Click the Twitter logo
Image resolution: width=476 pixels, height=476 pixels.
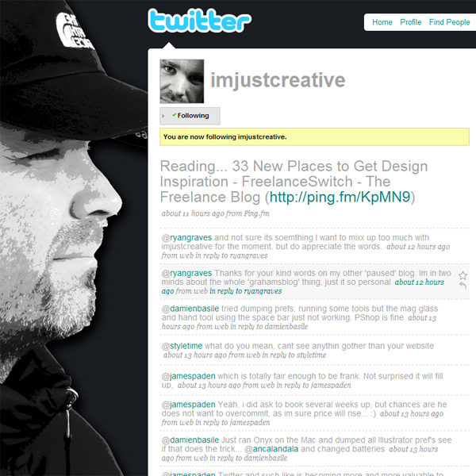tap(199, 21)
